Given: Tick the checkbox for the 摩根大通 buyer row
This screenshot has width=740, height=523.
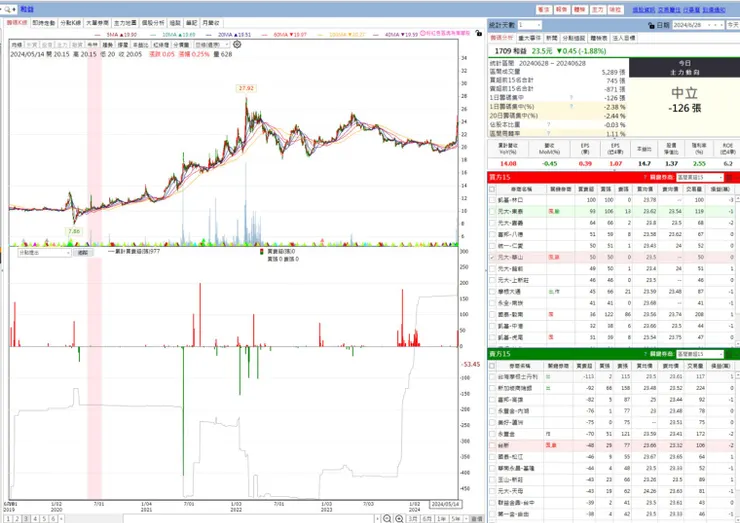Looking at the screenshot, I should coord(492,292).
